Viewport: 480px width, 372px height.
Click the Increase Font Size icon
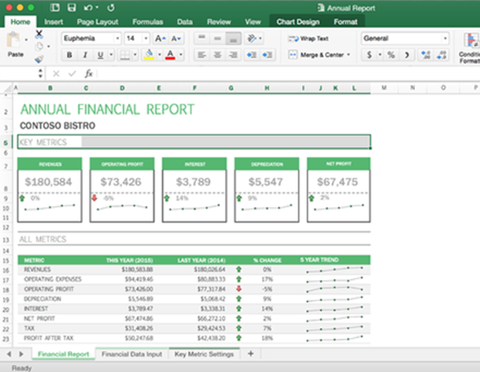tap(160, 39)
